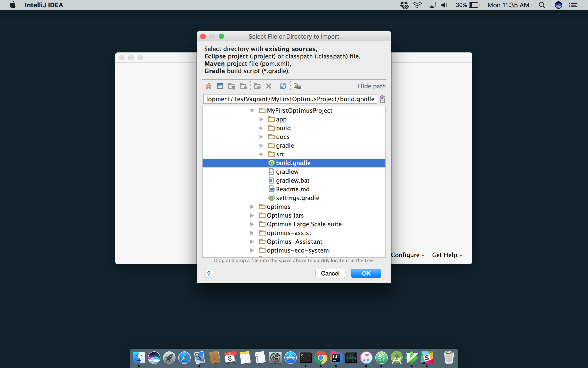Open Slack from the Dock

[427, 358]
